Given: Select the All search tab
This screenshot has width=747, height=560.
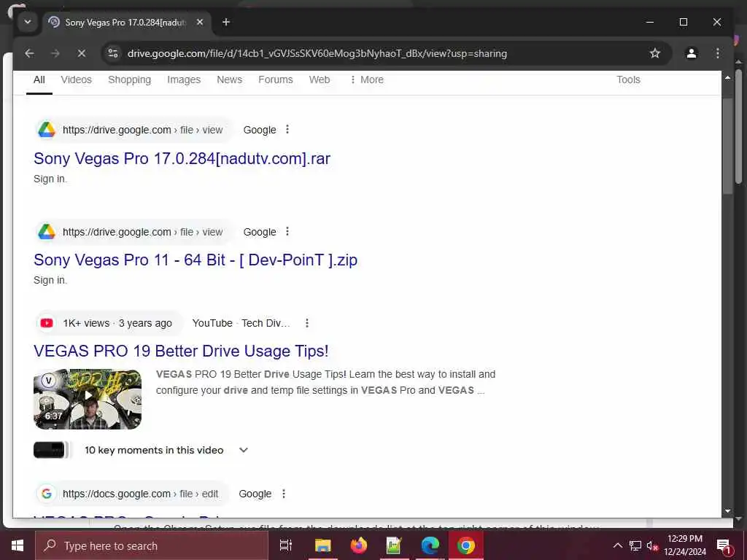Looking at the screenshot, I should tap(39, 79).
